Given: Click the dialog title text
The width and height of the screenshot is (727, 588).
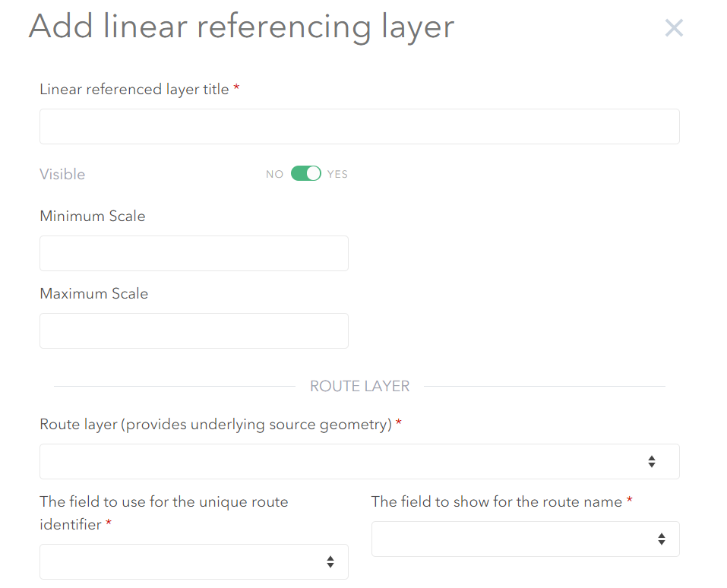Looking at the screenshot, I should 241,27.
